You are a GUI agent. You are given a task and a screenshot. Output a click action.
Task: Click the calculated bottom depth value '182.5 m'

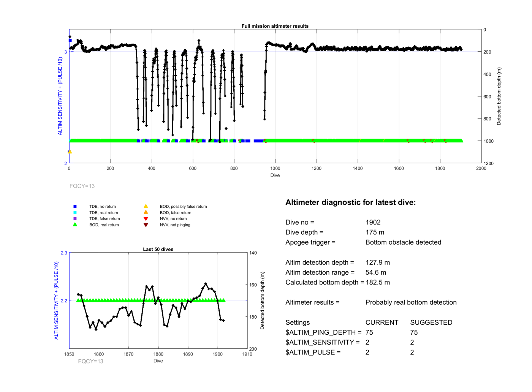[378, 282]
